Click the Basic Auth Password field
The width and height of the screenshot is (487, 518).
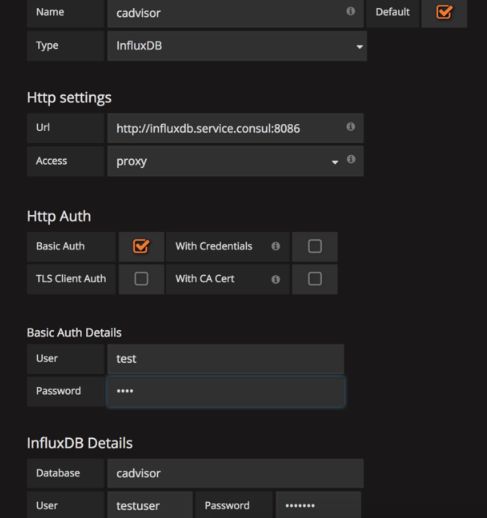[226, 391]
